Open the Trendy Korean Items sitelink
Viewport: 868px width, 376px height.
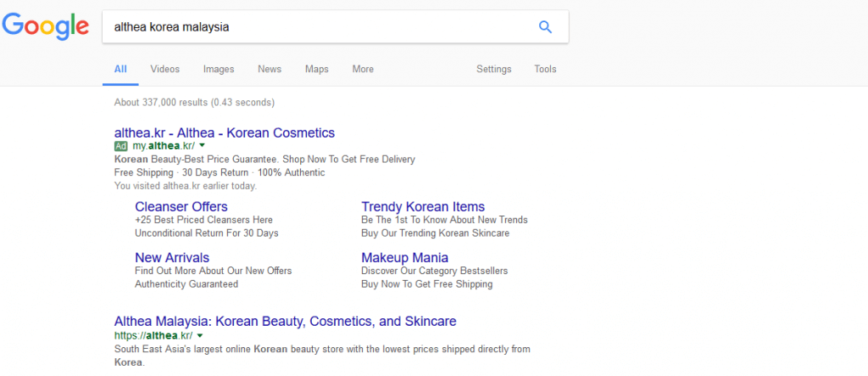tap(423, 207)
